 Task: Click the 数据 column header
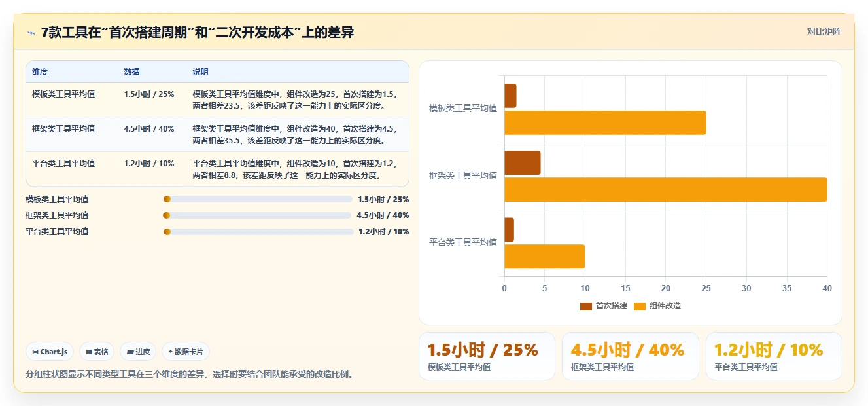131,72
